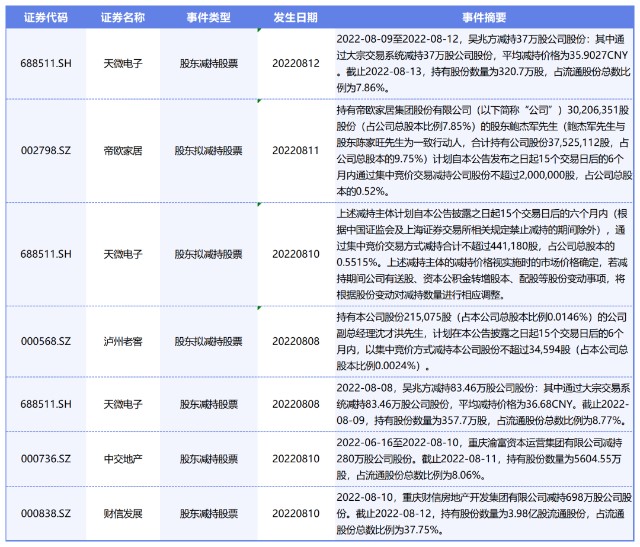The height and width of the screenshot is (547, 640).
Task: Click name 泸州老窖
Action: 123,341
